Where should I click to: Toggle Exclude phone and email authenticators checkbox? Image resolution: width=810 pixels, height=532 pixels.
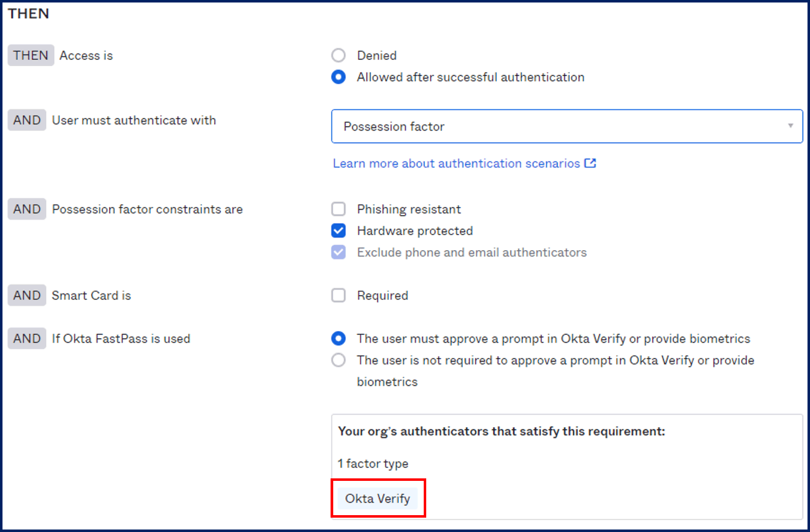338,253
